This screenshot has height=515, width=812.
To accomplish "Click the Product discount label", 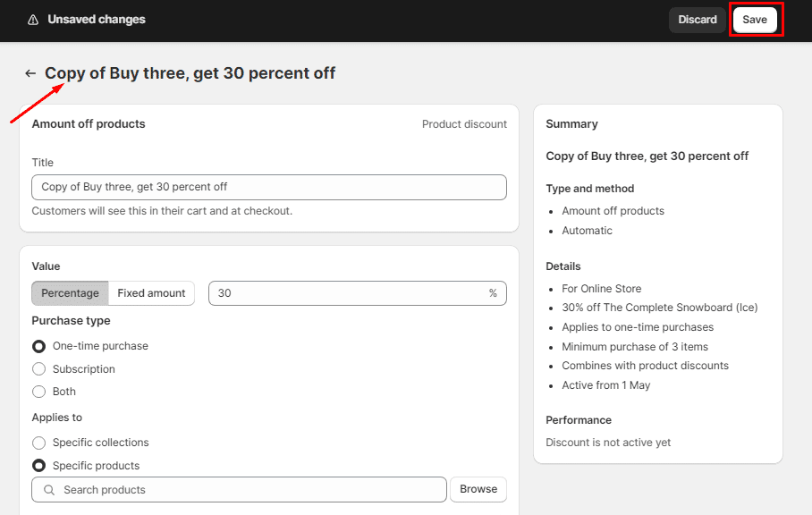I will (x=464, y=124).
